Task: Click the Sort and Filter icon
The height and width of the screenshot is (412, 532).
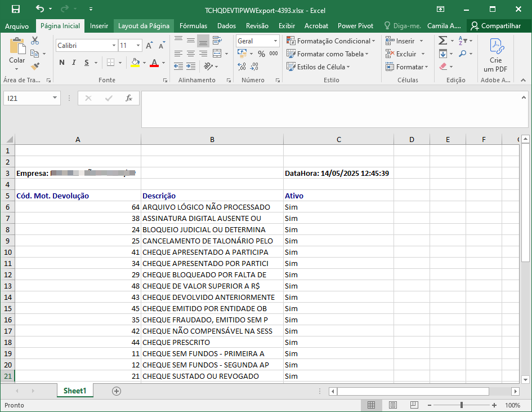Action: click(x=462, y=41)
